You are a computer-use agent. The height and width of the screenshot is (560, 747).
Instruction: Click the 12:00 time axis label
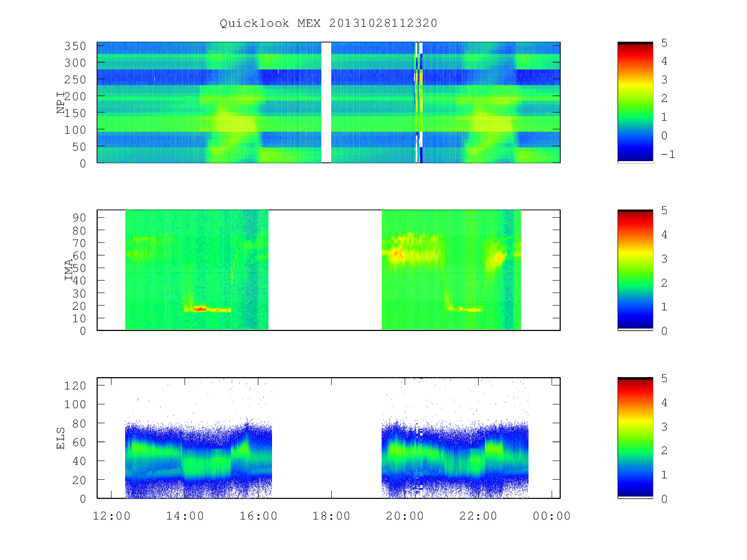pos(111,515)
